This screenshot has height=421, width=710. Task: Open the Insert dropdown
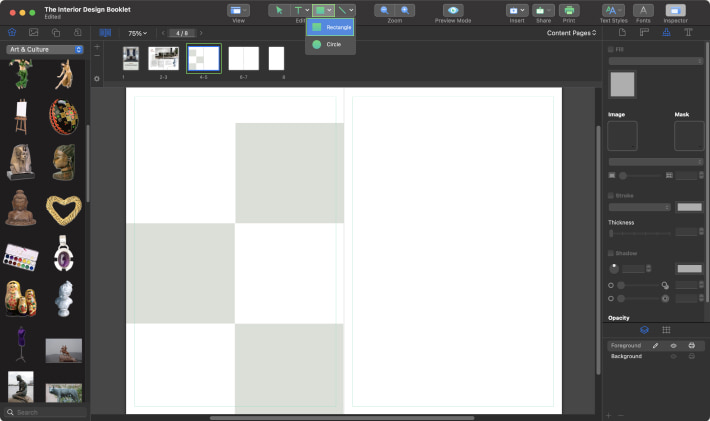(x=517, y=10)
